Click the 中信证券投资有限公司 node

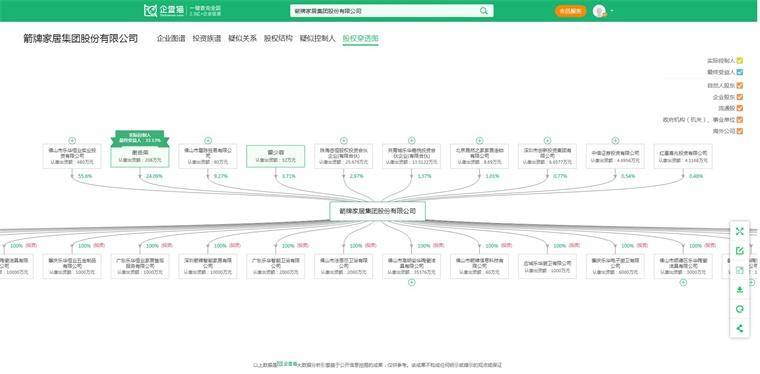pos(615,156)
